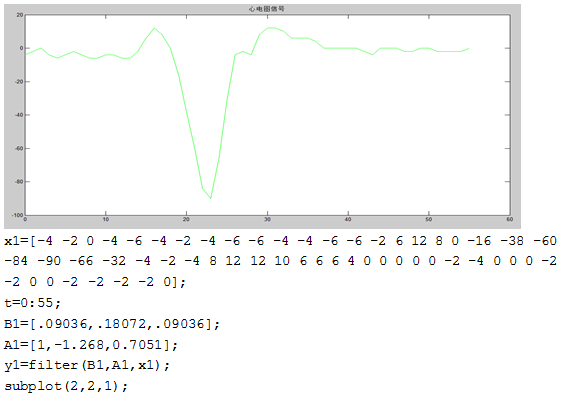
Task: Select the x-axis tick label 10
Action: tap(106, 219)
